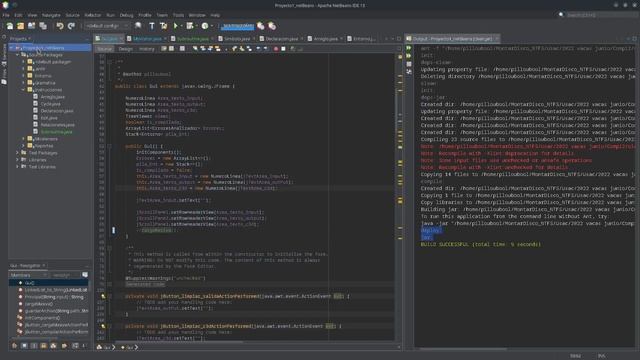Collapse the Instrucciones package node

point(23,90)
